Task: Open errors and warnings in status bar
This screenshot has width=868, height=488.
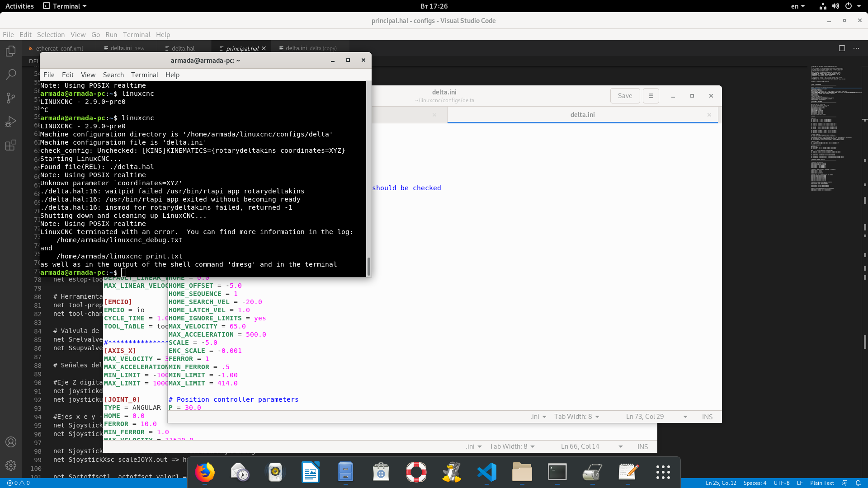Action: (x=19, y=483)
